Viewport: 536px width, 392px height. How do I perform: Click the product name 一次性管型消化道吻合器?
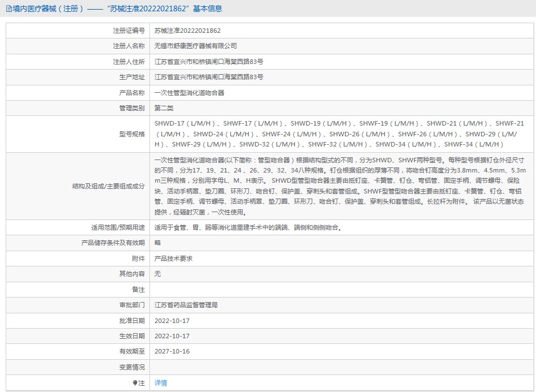click(190, 93)
